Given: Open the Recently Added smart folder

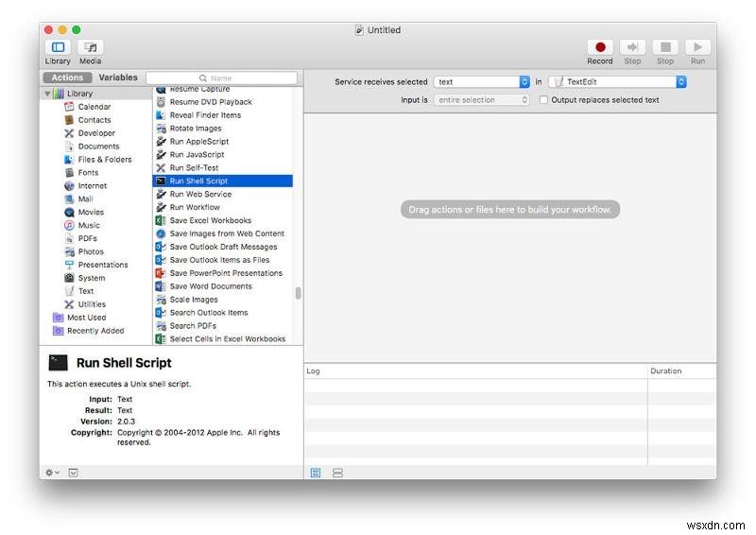Looking at the screenshot, I should click(x=95, y=331).
